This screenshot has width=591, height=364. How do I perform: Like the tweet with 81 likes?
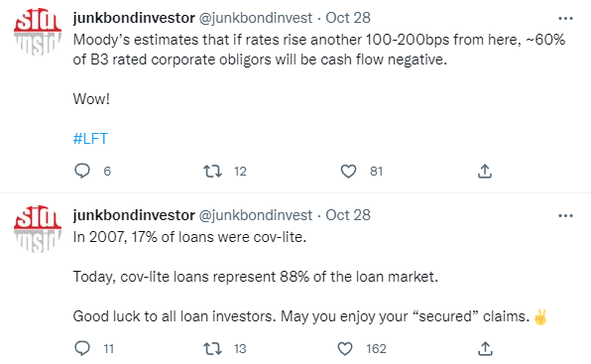348,172
